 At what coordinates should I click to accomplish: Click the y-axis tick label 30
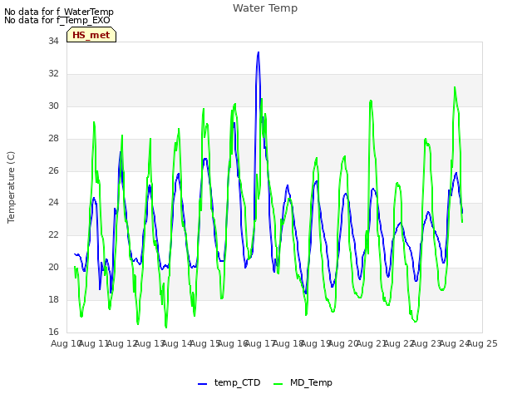53,106
